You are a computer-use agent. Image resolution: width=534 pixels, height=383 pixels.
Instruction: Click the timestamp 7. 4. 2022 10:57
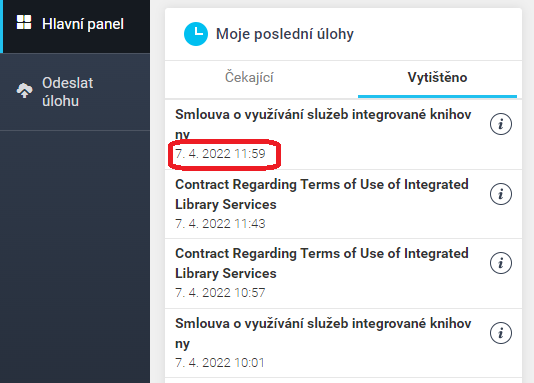click(220, 293)
